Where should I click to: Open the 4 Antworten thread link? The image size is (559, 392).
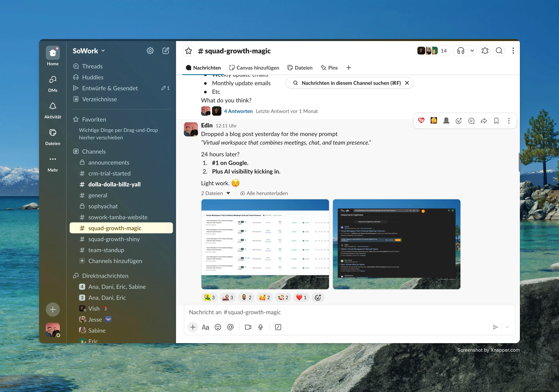238,111
